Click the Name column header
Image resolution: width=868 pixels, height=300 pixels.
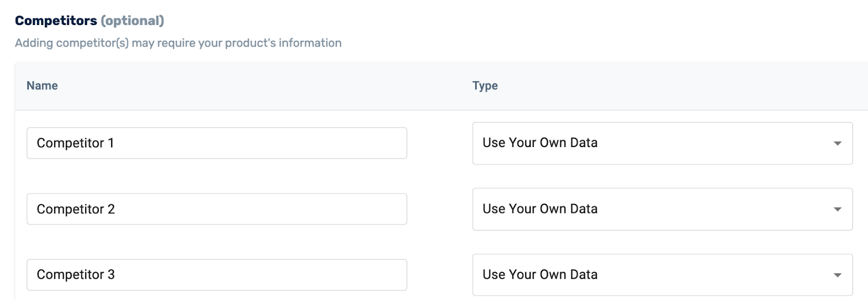(x=42, y=86)
